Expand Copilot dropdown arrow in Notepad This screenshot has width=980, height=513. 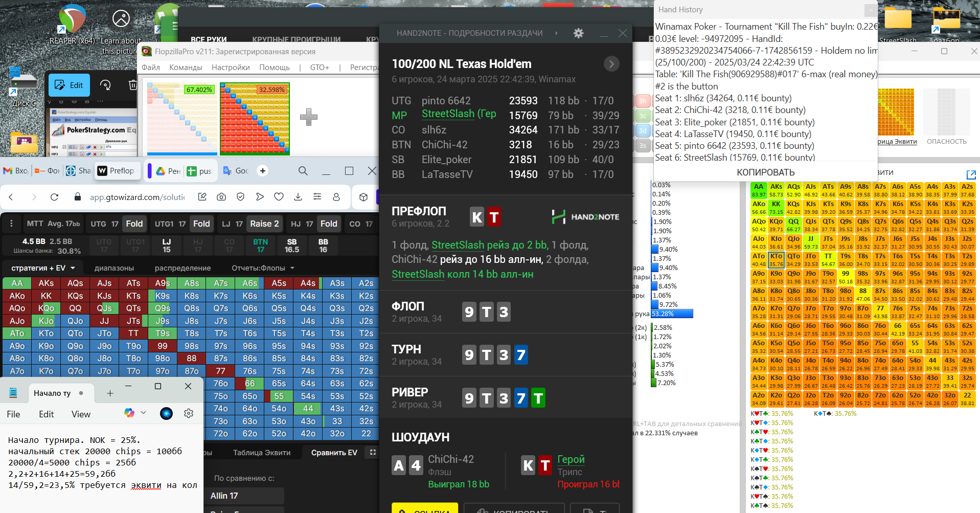(x=143, y=413)
